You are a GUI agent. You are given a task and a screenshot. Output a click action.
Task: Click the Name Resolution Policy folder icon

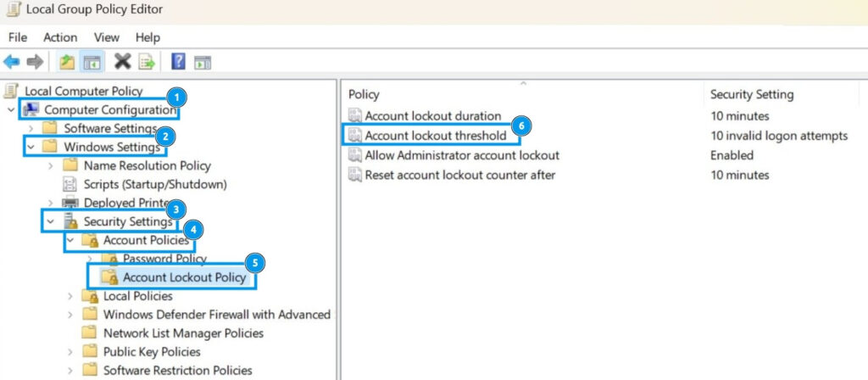tap(70, 165)
